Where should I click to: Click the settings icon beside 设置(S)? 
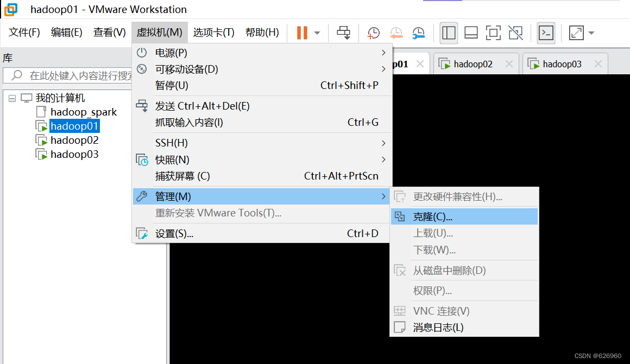(x=142, y=234)
